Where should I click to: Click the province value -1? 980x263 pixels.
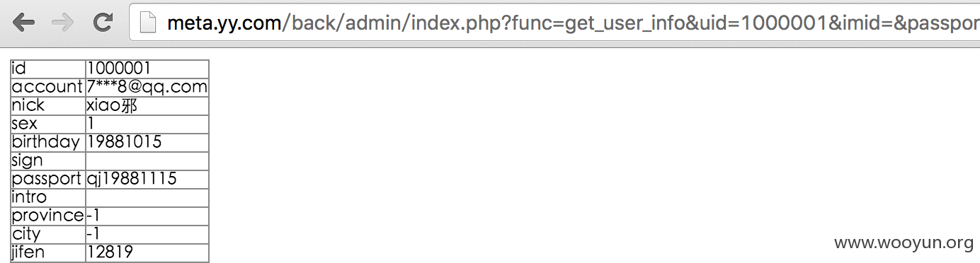coord(93,216)
